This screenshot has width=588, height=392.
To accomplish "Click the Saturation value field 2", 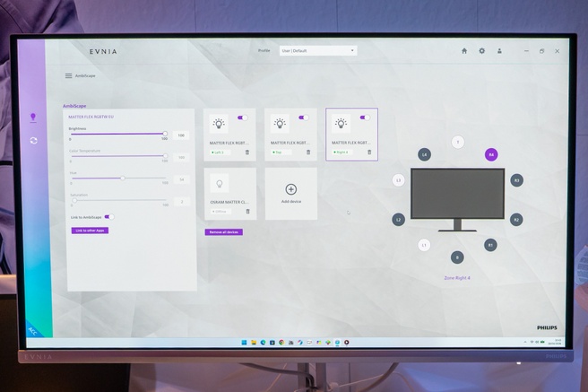I will [182, 202].
